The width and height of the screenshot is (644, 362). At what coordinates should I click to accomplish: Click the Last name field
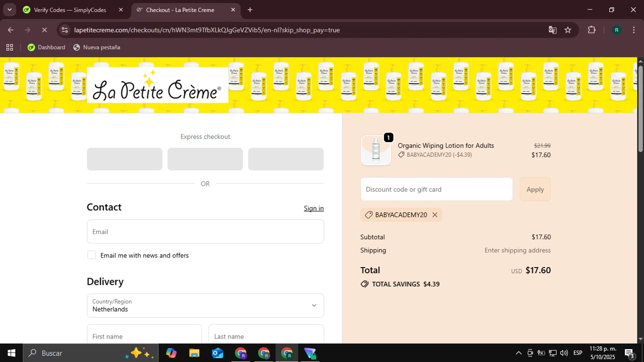(x=266, y=334)
